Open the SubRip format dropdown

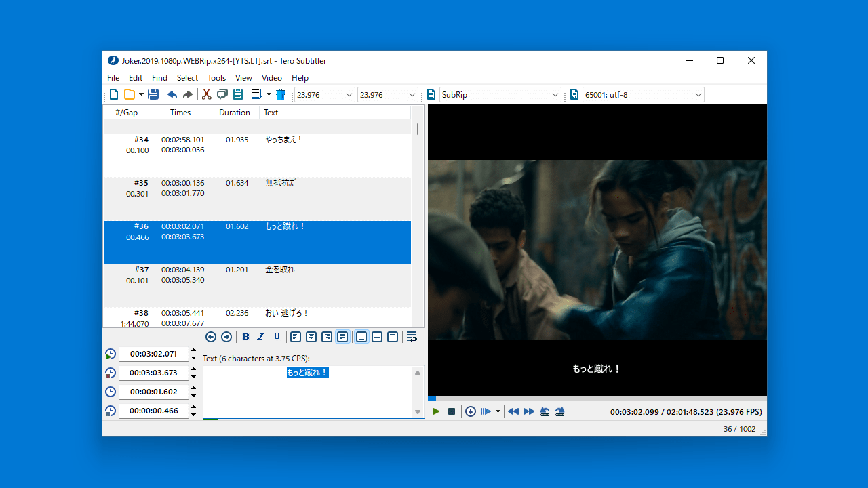point(500,95)
